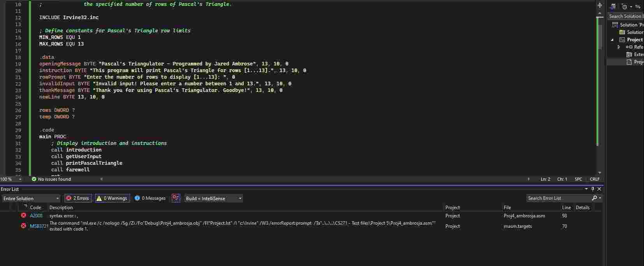This screenshot has height=266, width=644.
Task: Select the 'syntax error : ,' description
Action: click(64, 216)
